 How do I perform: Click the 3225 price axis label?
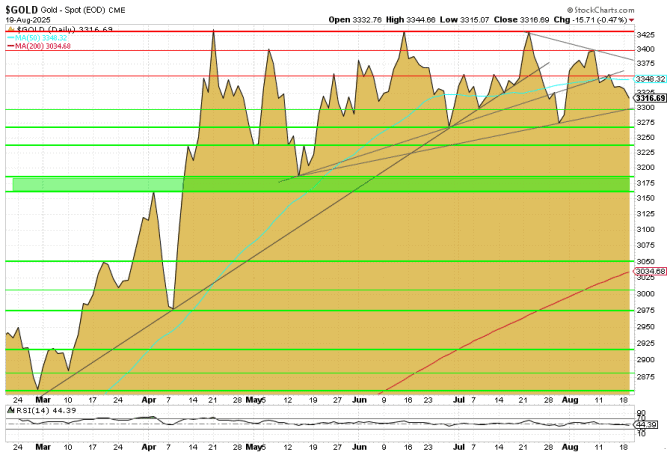click(x=645, y=152)
